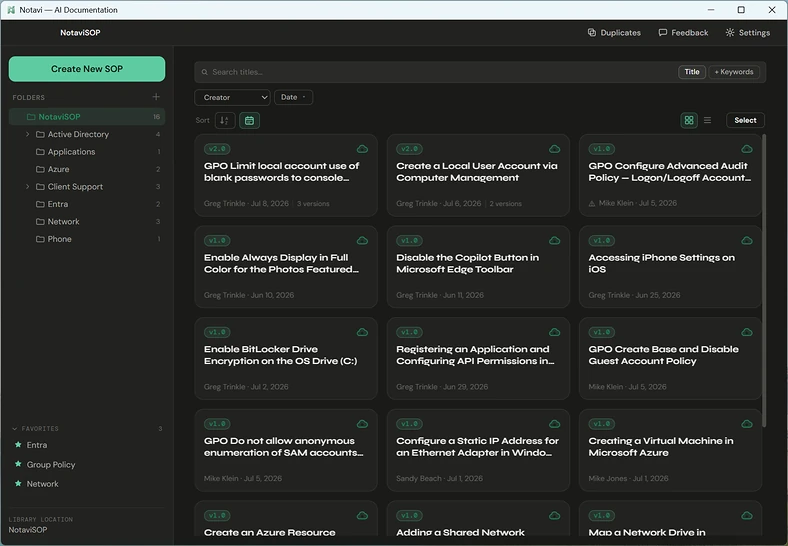Click cloud icon on Accessing iPhone Settings card
This screenshot has width=788, height=546.
(x=747, y=240)
